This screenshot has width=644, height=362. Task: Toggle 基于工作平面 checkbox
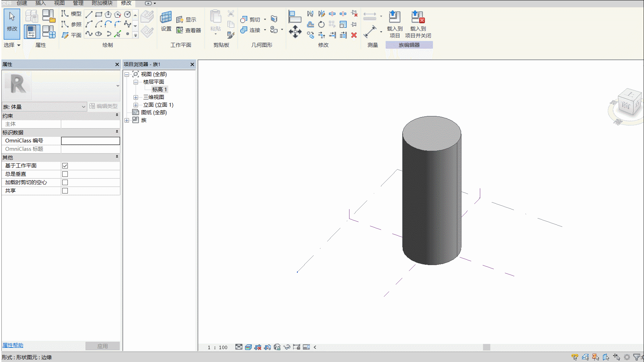pos(65,166)
